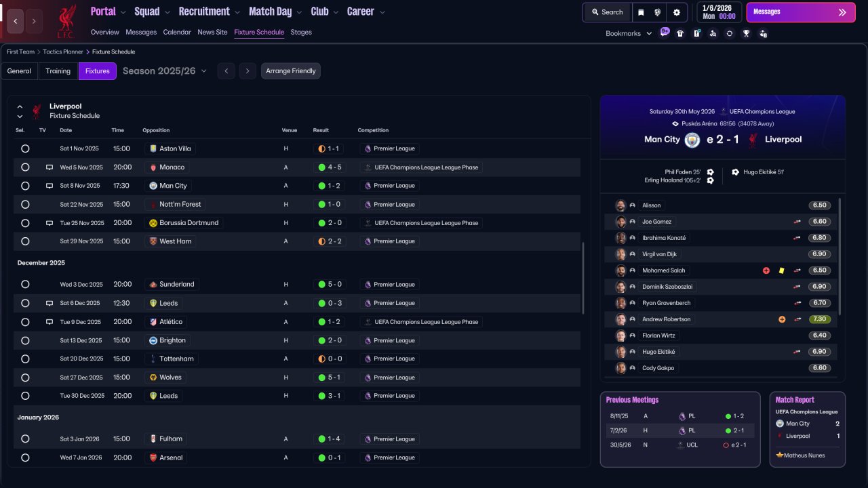Expand the Bookmarks dropdown
The height and width of the screenshot is (488, 868).
[629, 33]
